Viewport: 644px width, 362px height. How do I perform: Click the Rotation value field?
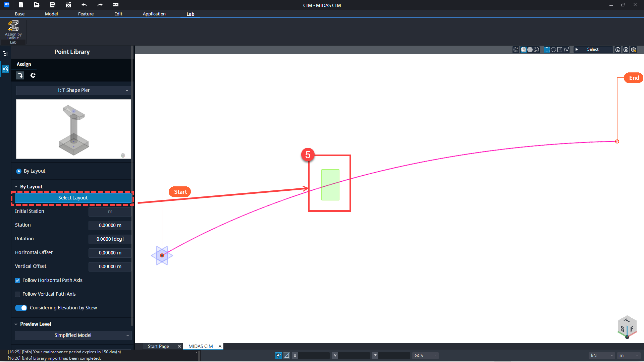coord(110,239)
